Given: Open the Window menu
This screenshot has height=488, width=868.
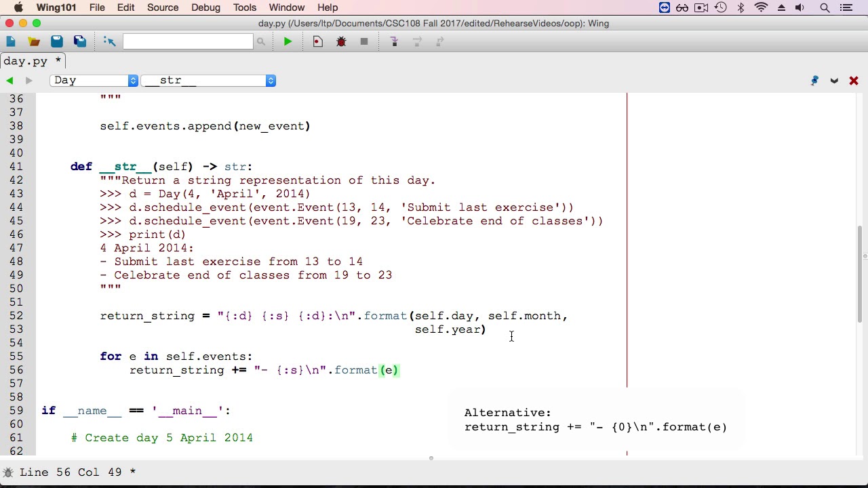Looking at the screenshot, I should coord(287,7).
